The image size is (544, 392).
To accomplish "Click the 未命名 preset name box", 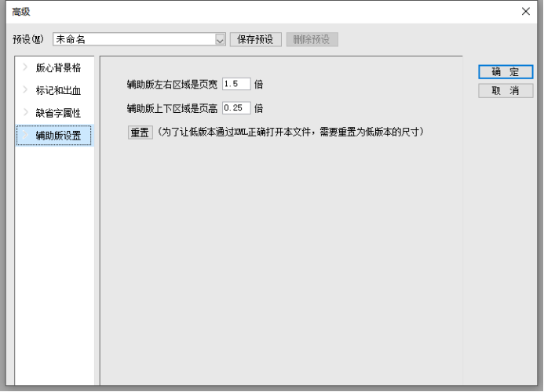I will (x=133, y=39).
